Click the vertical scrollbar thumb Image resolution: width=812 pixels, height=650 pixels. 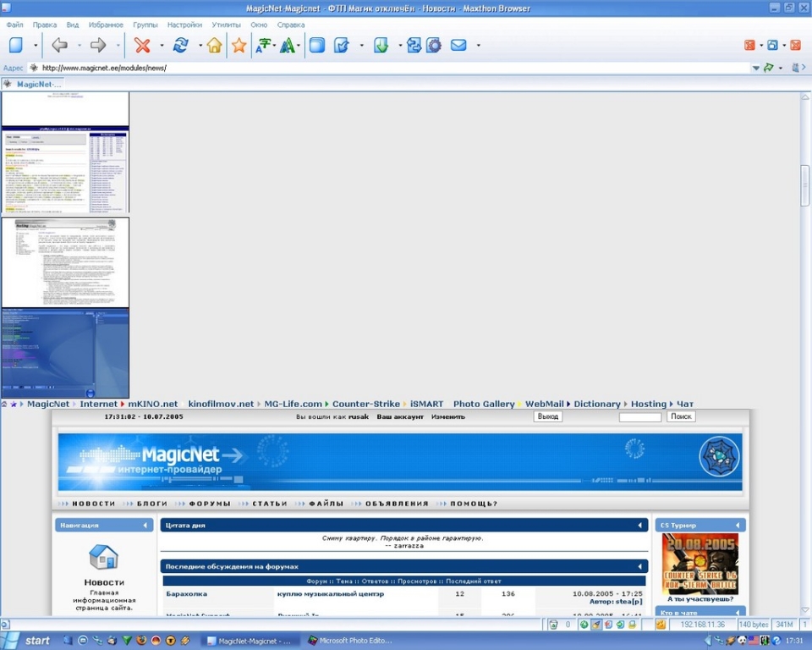point(804,185)
